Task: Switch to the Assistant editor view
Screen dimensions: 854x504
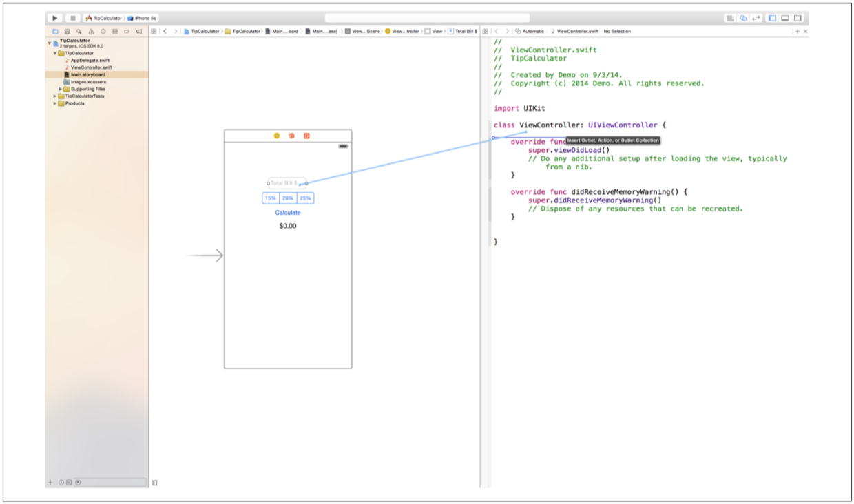Action: (x=743, y=18)
